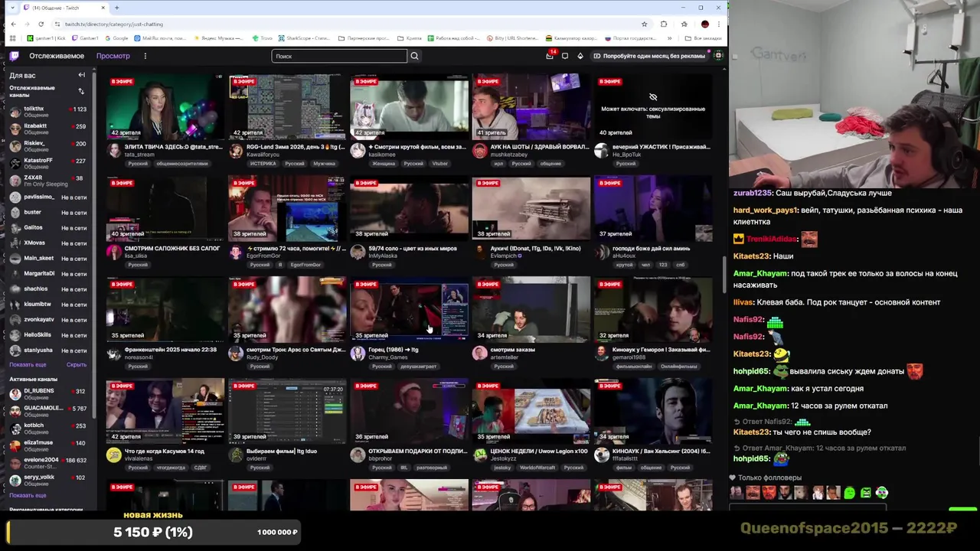Open the user avatar menu in Twitch header

coord(718,56)
